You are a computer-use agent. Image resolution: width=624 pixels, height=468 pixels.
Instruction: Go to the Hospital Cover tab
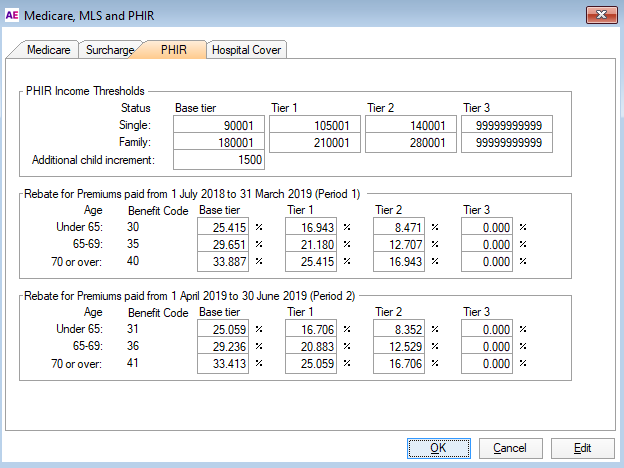tap(247, 50)
